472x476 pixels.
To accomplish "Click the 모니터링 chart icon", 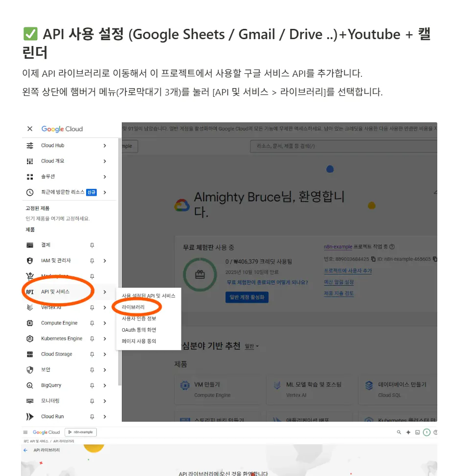I will pos(30,401).
